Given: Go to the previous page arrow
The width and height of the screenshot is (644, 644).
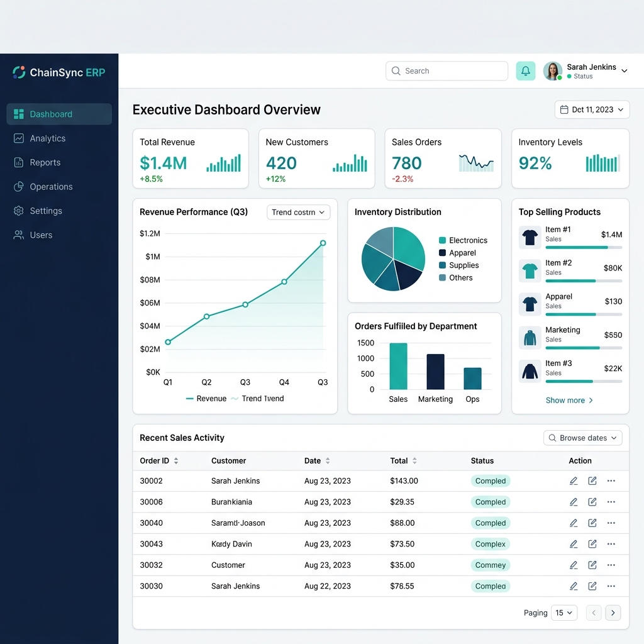Looking at the screenshot, I should tap(594, 613).
